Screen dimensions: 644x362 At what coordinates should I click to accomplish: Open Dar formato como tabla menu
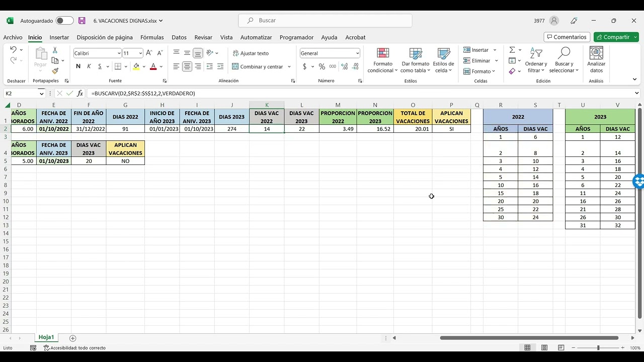[x=415, y=60]
